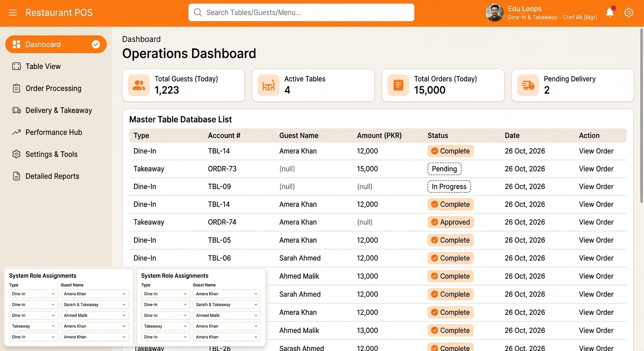Open the Sararh & Takeaway guest dropdown
Image resolution: width=644 pixels, height=351 pixels.
pos(95,305)
